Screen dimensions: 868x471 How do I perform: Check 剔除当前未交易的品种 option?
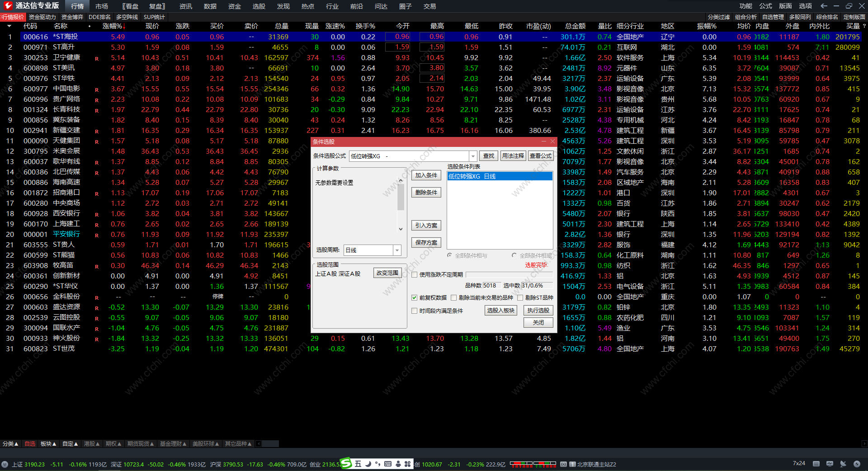click(453, 297)
